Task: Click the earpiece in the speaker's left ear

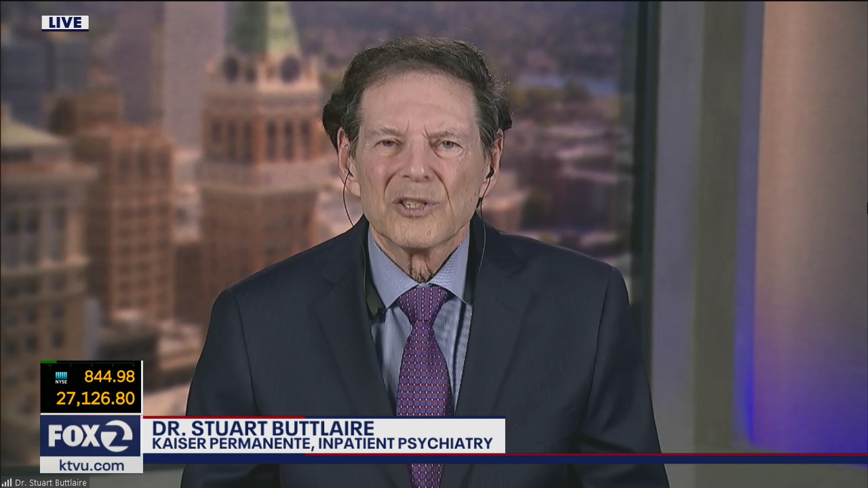Action: [x=489, y=174]
